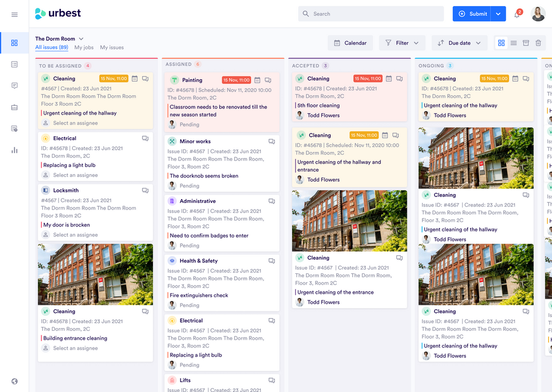
Task: Open the archive icon in the view toolbar
Action: pyautogui.click(x=524, y=42)
